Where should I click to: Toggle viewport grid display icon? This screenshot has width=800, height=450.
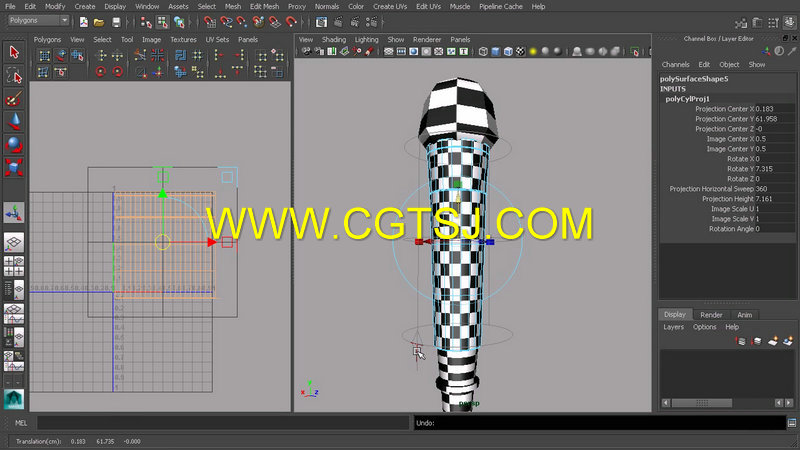[389, 52]
